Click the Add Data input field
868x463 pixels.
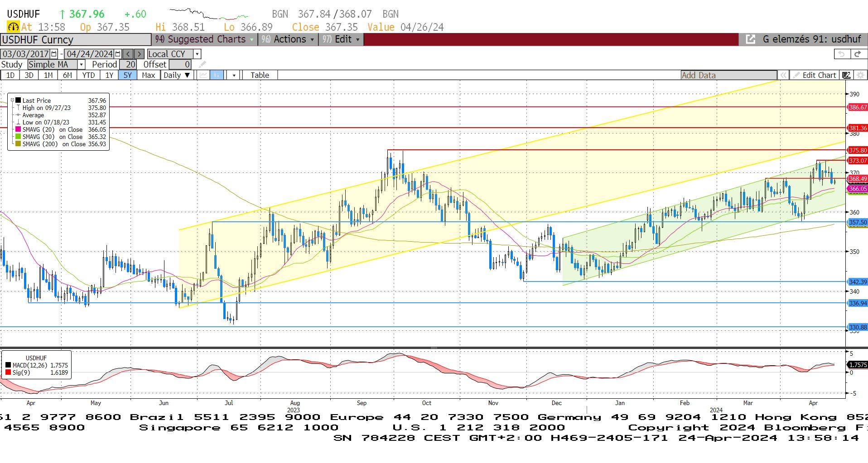pyautogui.click(x=728, y=75)
